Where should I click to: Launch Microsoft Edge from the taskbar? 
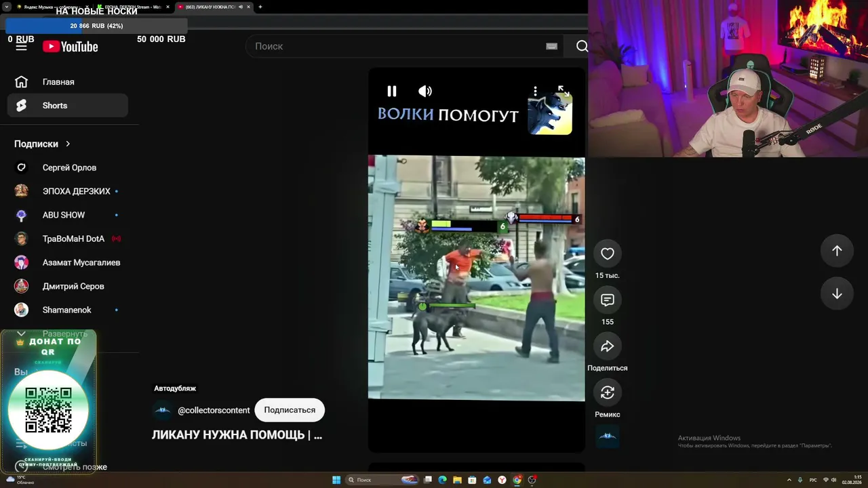(x=442, y=480)
